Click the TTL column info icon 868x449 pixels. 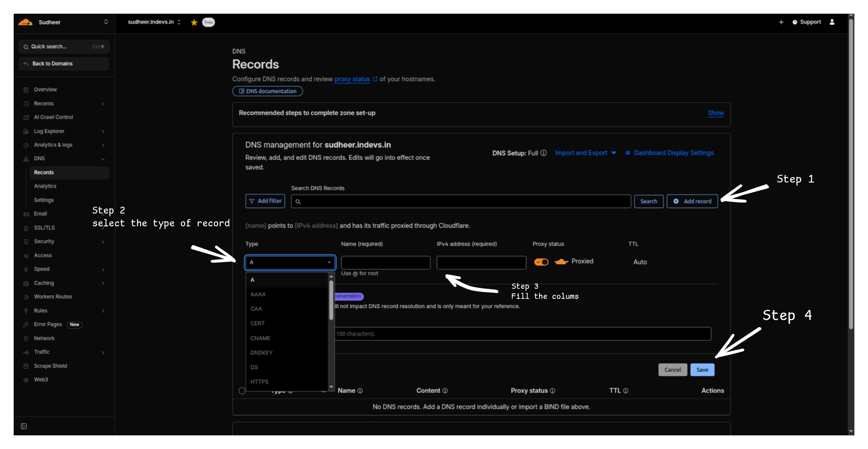point(626,391)
